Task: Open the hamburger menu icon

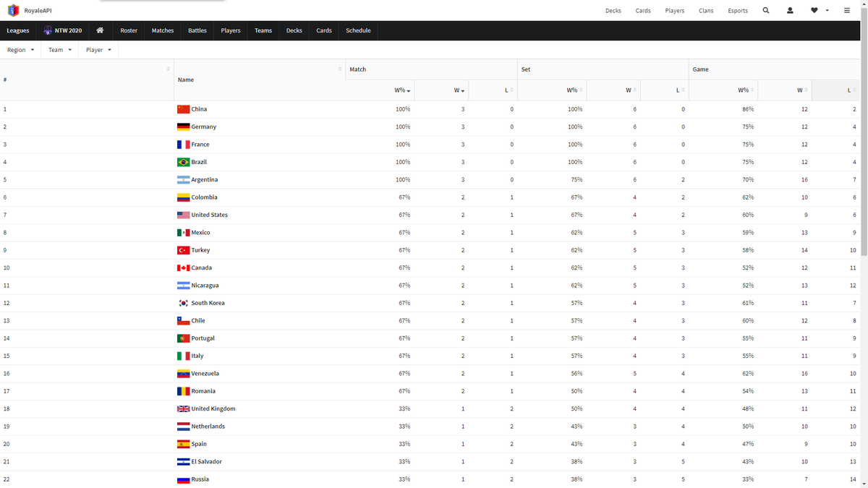Action: [x=847, y=11]
